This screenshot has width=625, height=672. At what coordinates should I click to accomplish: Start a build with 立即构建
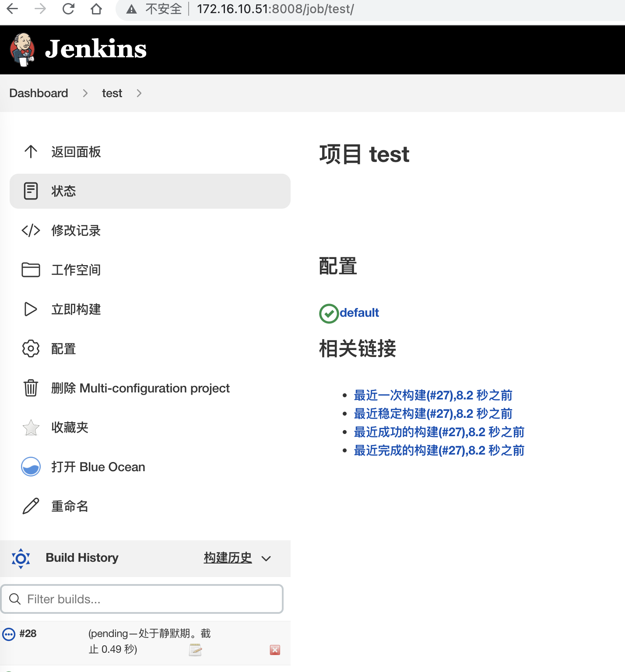(76, 309)
